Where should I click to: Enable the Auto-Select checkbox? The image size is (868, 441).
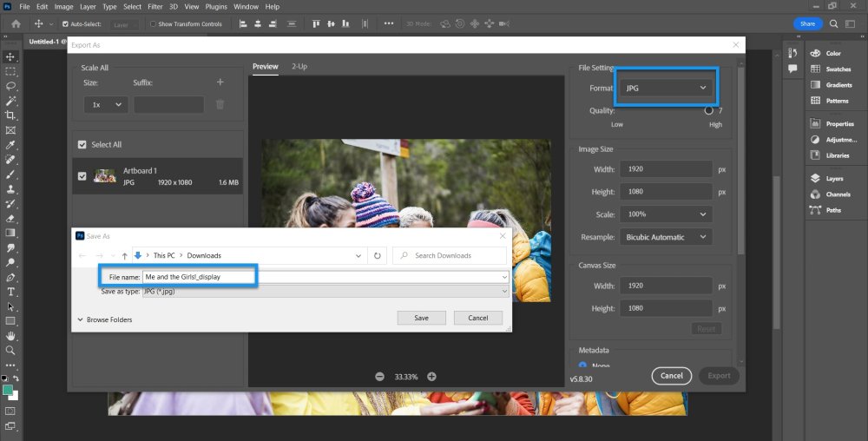coord(65,24)
